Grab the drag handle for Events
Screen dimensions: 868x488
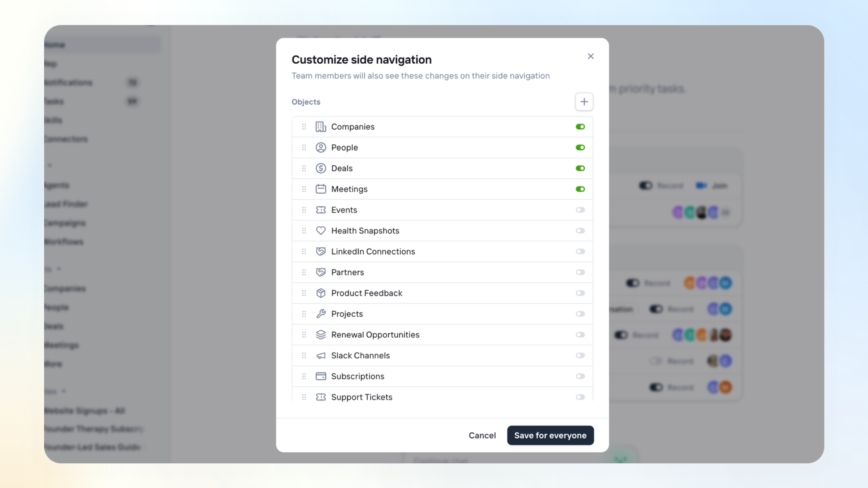pos(304,210)
